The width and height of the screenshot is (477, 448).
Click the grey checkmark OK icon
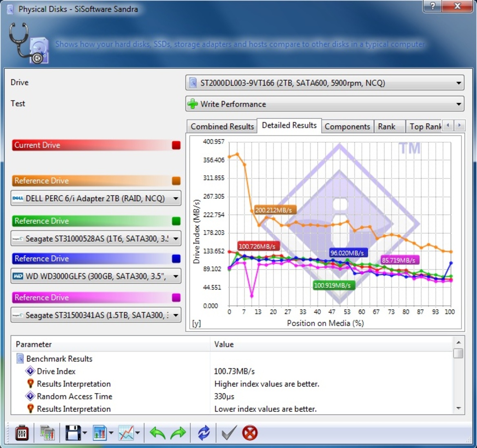coord(229,433)
